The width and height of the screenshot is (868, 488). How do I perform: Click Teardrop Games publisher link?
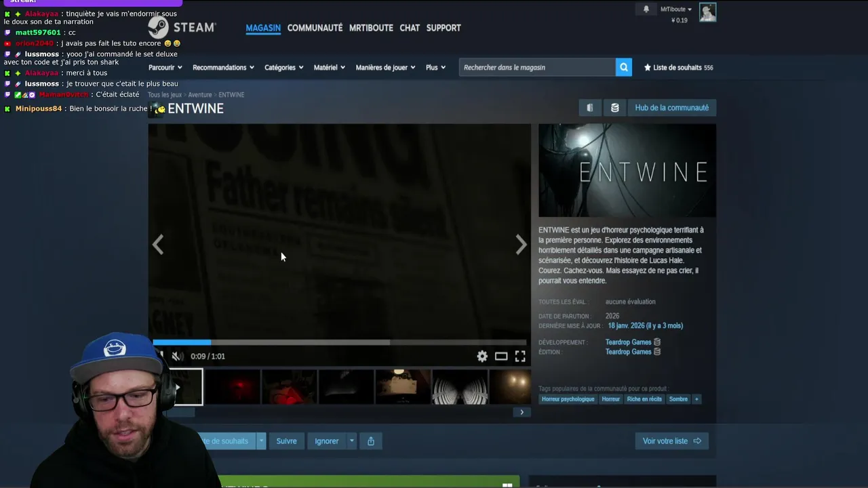(628, 352)
